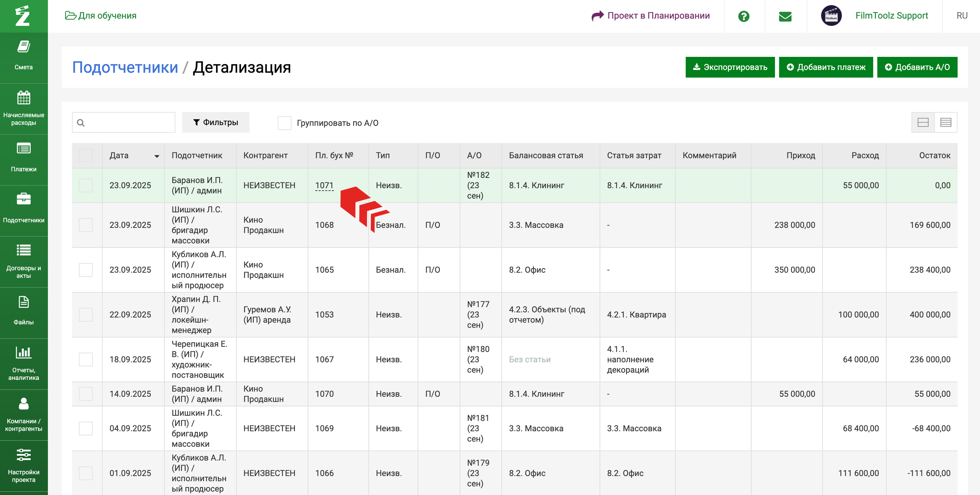This screenshot has height=495, width=980.
Task: Open the Смета section icon
Action: 23,47
